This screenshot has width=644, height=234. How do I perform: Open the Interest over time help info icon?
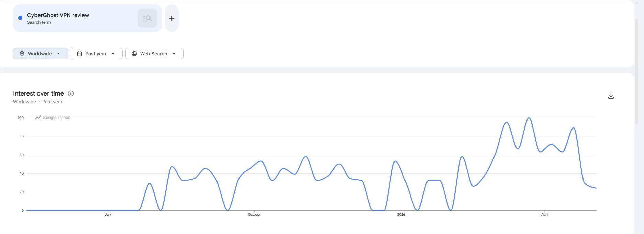(71, 93)
